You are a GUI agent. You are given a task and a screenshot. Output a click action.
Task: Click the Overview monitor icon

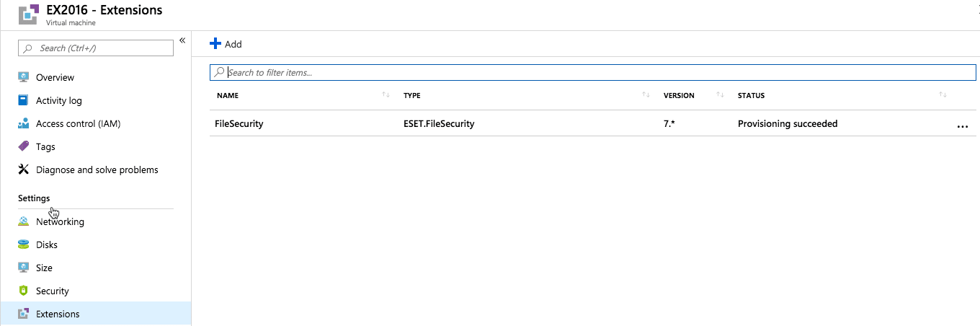coord(23,77)
